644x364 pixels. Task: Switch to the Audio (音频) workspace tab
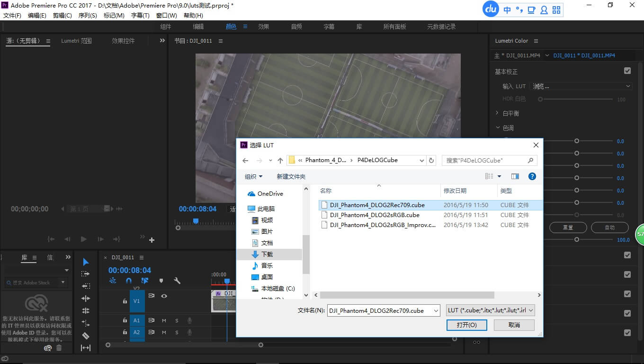pos(296,27)
